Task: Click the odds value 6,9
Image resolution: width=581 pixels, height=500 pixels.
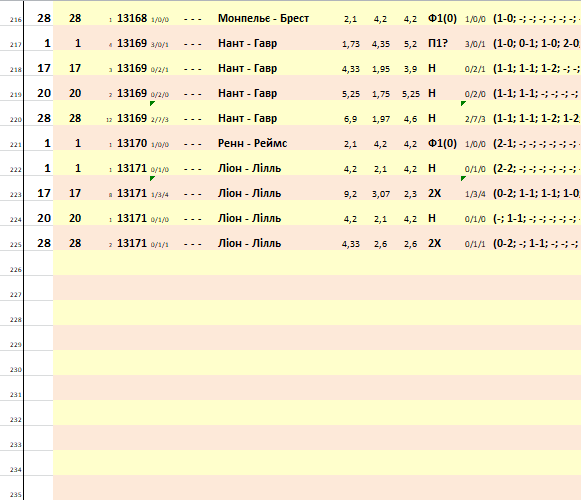Action: (351, 119)
